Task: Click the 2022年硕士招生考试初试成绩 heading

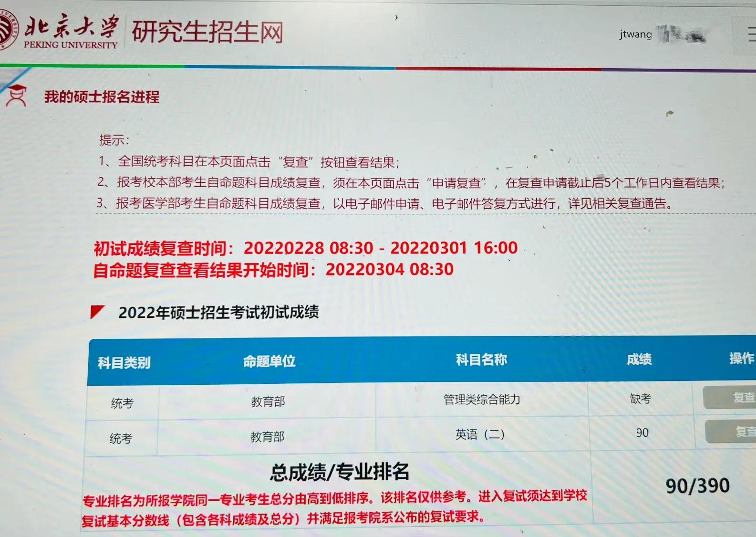Action: (218, 312)
